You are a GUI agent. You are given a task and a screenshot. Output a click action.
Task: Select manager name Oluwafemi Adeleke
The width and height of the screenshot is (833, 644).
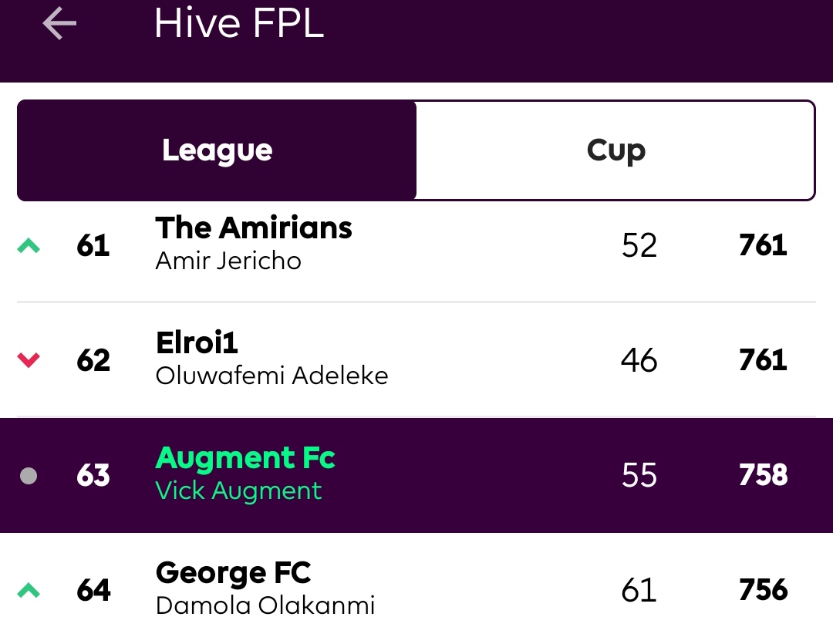[272, 376]
